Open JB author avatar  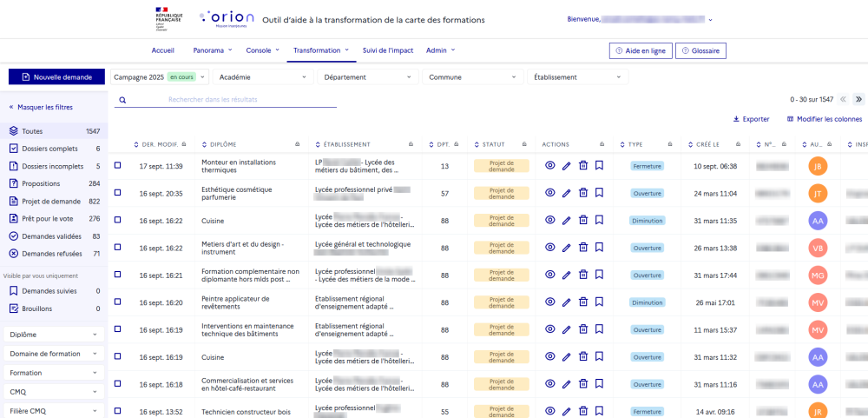click(818, 166)
